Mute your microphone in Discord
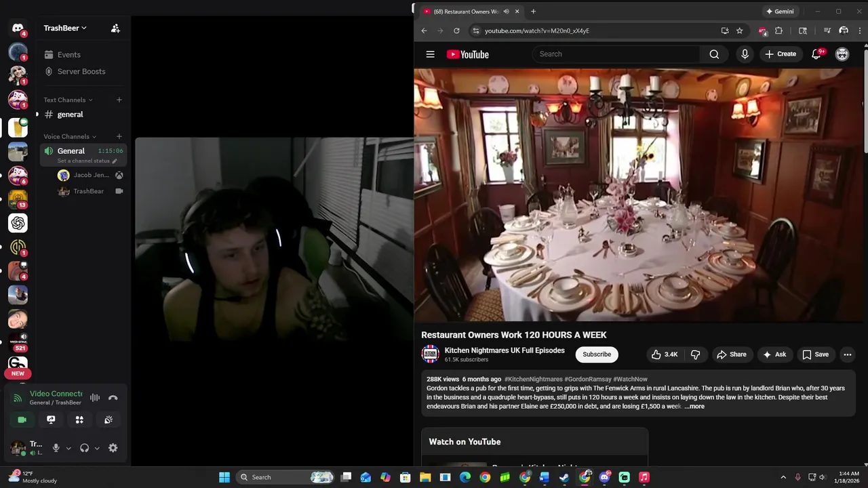 click(x=56, y=448)
